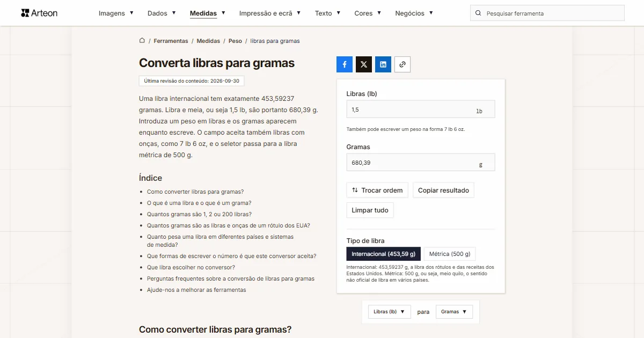Screen dimensions: 644x338
Task: Click Limpar tudo button
Action: pyautogui.click(x=370, y=210)
